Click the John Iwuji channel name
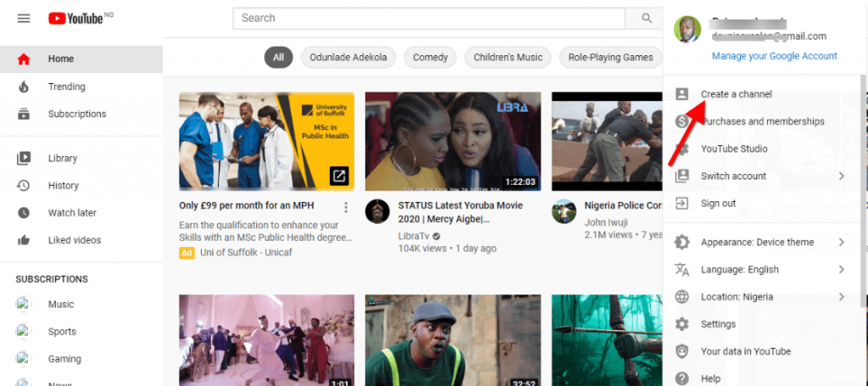The width and height of the screenshot is (868, 386). tap(607, 222)
